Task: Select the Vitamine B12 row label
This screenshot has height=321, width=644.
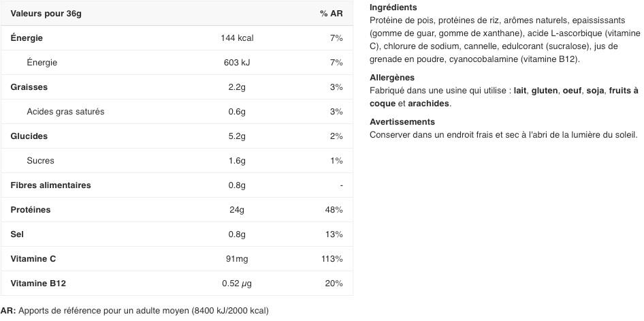Action: pyautogui.click(x=38, y=284)
